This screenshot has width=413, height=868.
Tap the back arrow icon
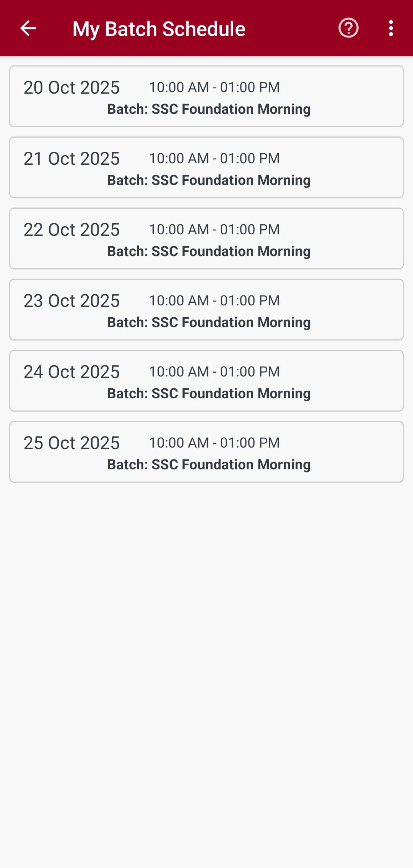tap(28, 28)
